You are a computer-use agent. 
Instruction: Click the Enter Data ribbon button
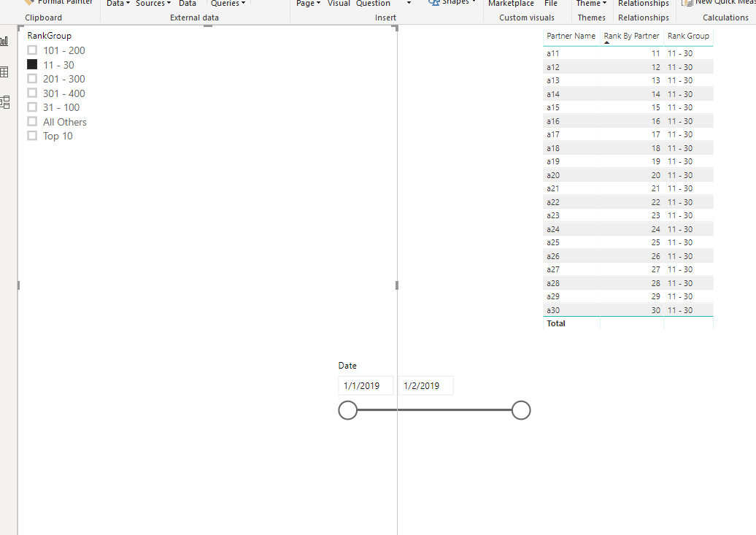coord(187,4)
